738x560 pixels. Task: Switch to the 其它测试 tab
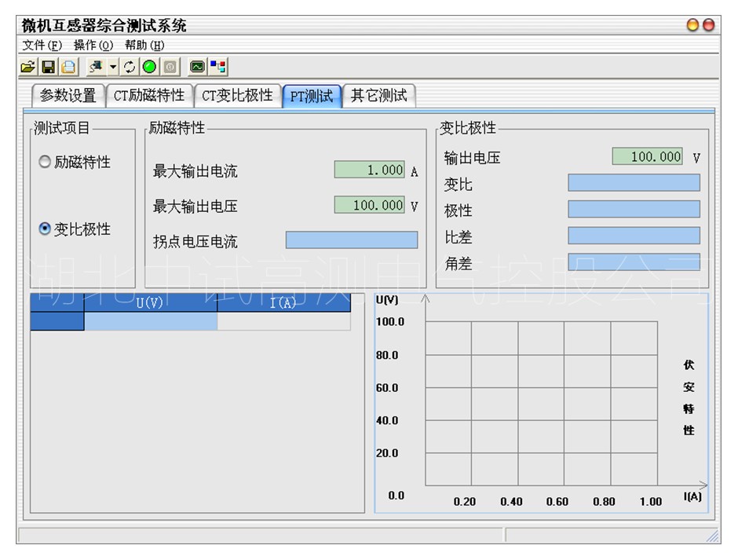tap(378, 96)
